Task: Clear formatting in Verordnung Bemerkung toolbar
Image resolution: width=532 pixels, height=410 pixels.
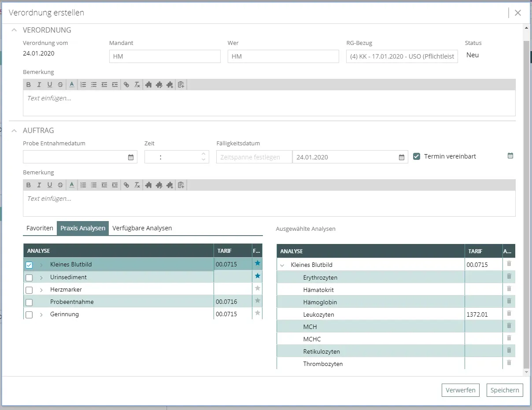Action: 137,85
